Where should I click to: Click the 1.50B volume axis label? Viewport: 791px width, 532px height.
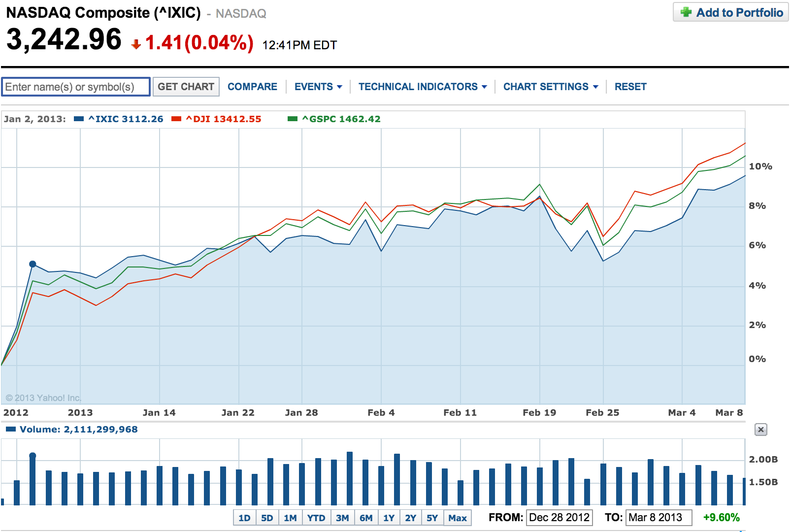pos(763,482)
